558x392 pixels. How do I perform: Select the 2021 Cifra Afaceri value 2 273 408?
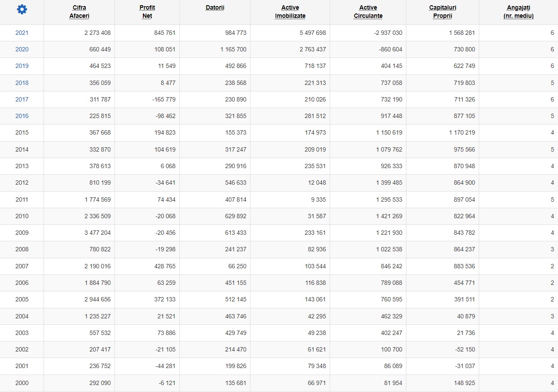click(98, 33)
